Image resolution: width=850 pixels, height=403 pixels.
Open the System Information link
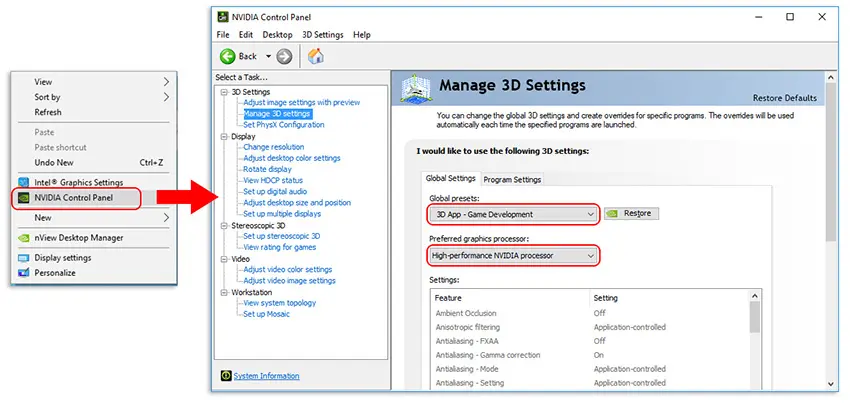[x=266, y=376]
